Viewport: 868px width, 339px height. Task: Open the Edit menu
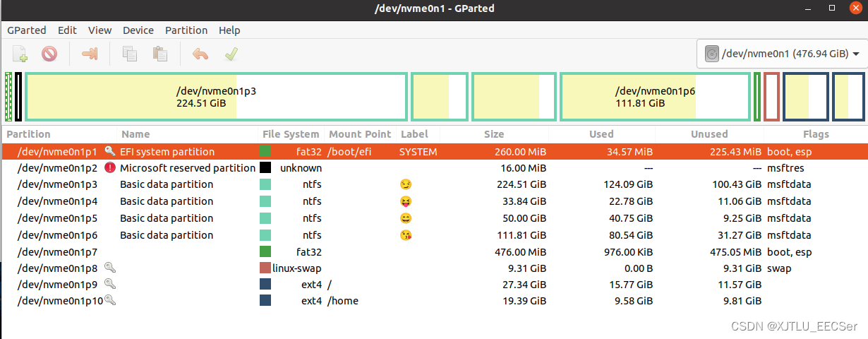(x=68, y=30)
